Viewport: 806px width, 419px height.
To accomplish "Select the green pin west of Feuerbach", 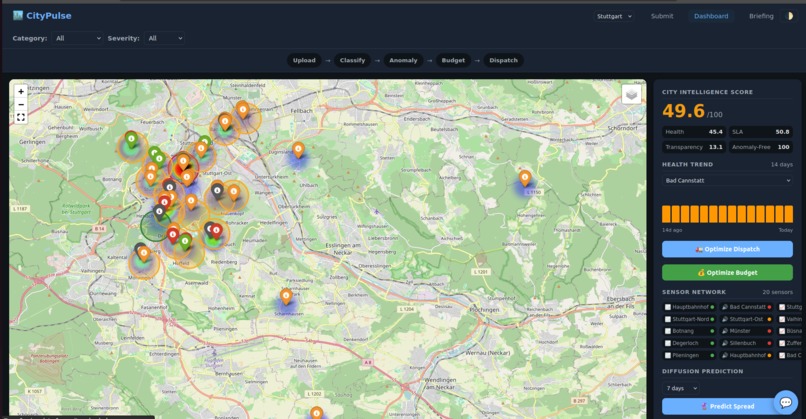I will pyautogui.click(x=132, y=139).
